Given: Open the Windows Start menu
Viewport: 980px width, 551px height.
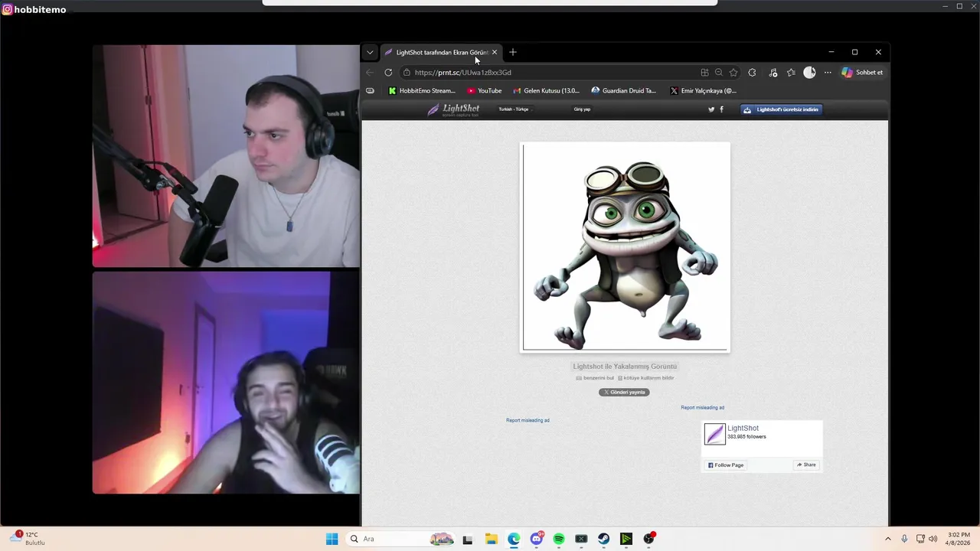Looking at the screenshot, I should (332, 539).
